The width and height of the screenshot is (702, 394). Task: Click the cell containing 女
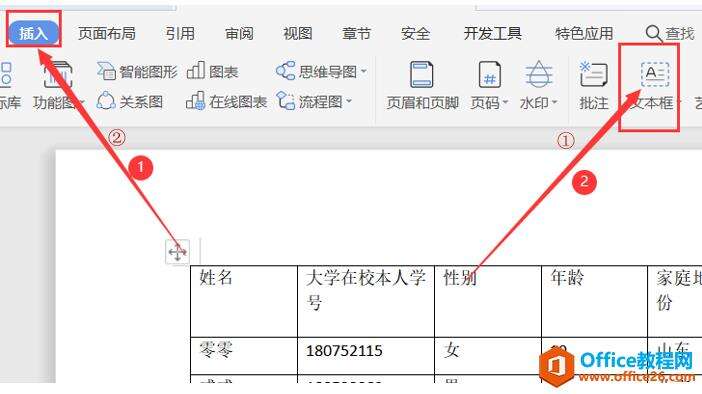point(488,356)
